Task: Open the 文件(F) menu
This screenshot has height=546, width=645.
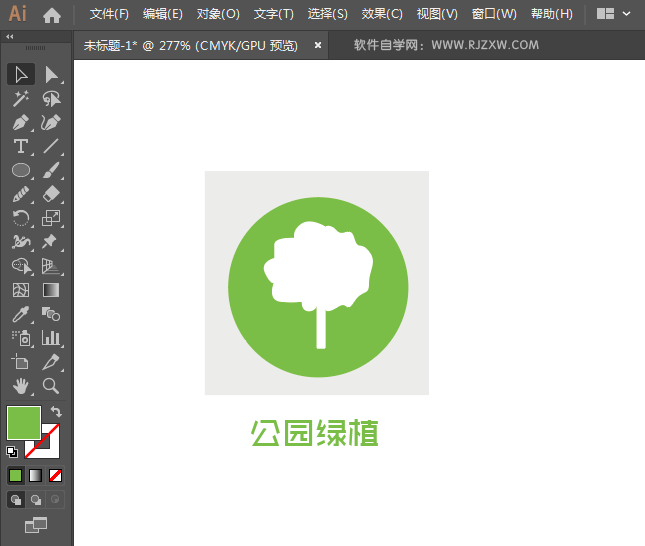Action: (x=109, y=14)
